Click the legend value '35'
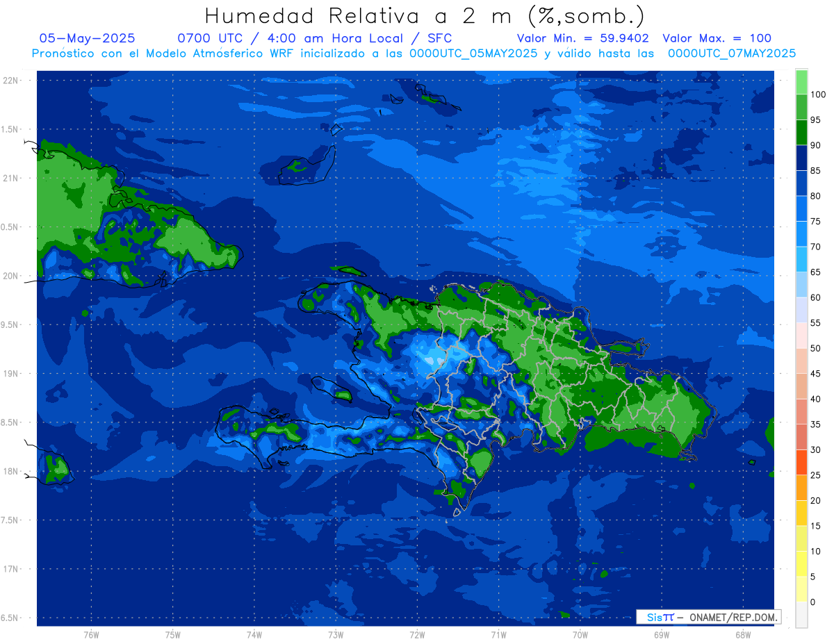This screenshot has height=644, width=834. coord(816,424)
